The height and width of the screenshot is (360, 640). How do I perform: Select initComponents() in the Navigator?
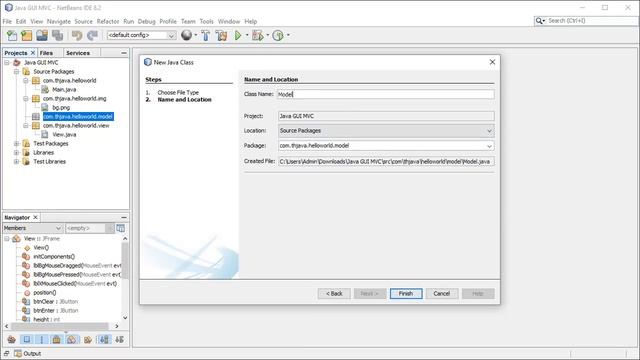(x=54, y=257)
